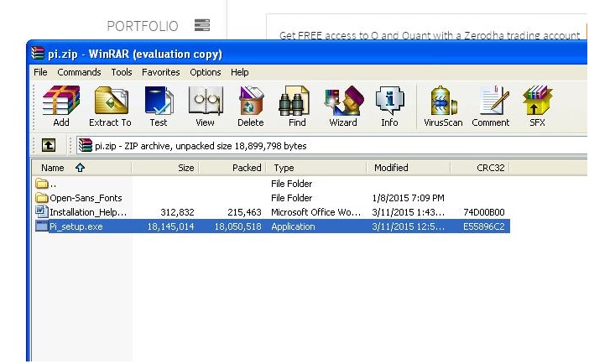Viewport: 589px width, 364px height.
Task: Select the Pi_setup.exe file name
Action: pyautogui.click(x=76, y=226)
